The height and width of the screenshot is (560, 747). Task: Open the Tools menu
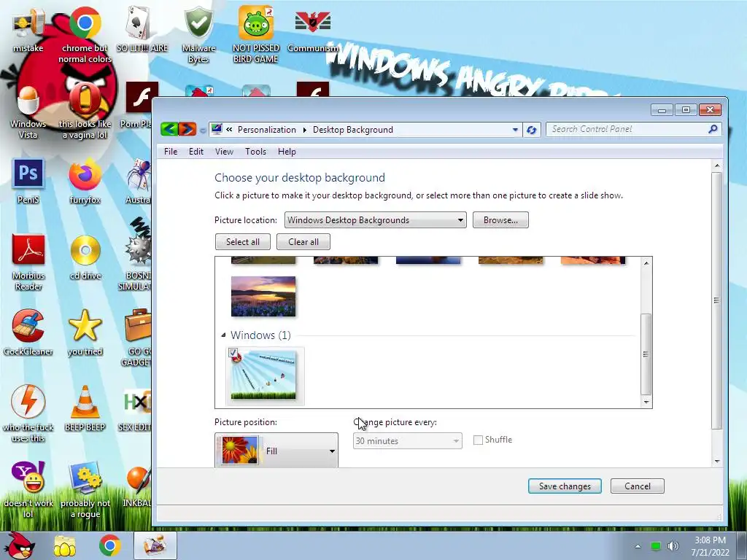pos(255,152)
